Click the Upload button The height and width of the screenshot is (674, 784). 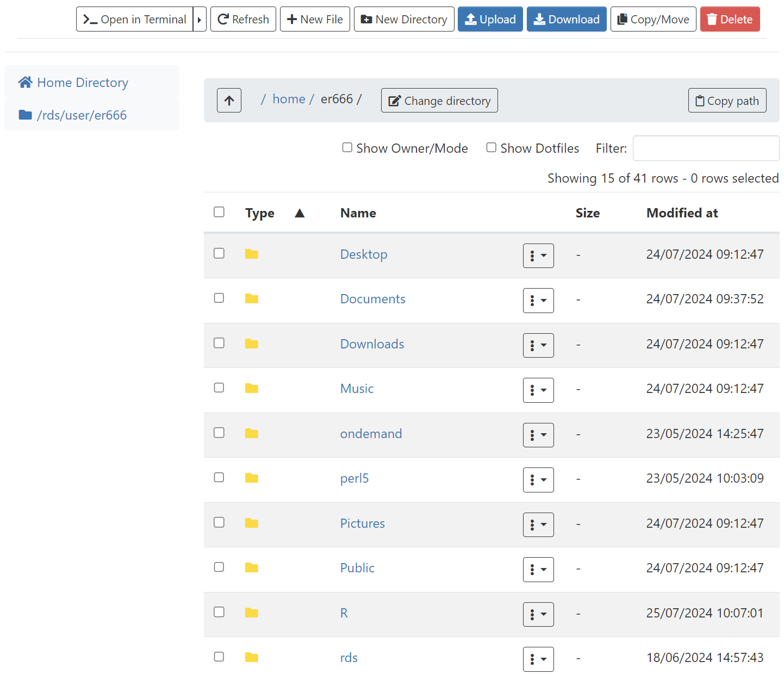click(490, 20)
